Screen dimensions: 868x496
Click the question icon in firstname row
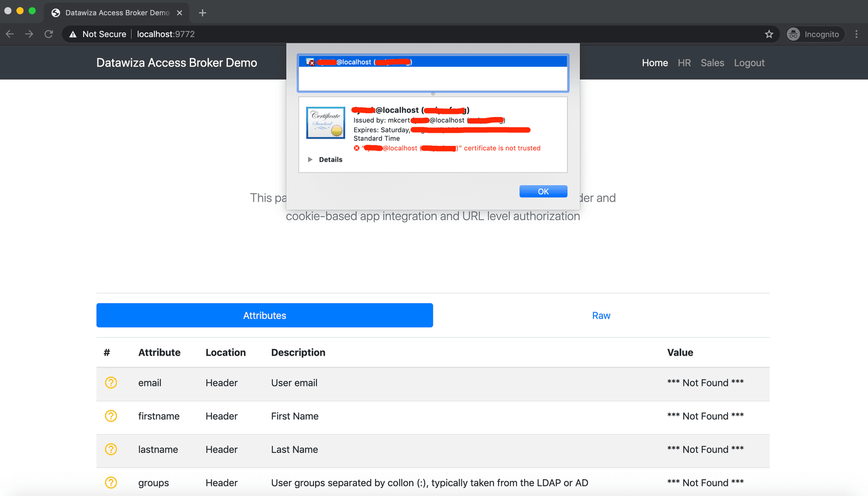point(111,416)
